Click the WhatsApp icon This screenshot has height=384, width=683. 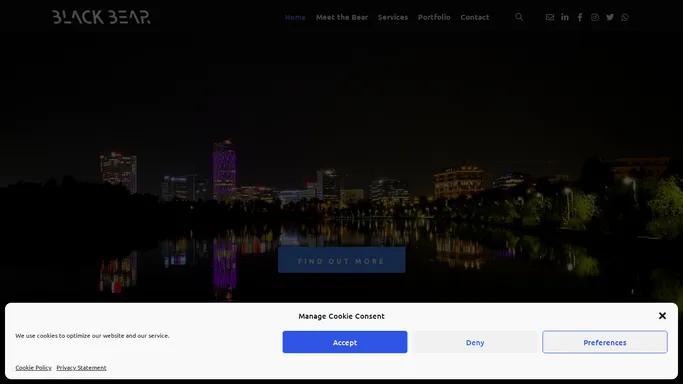(625, 17)
